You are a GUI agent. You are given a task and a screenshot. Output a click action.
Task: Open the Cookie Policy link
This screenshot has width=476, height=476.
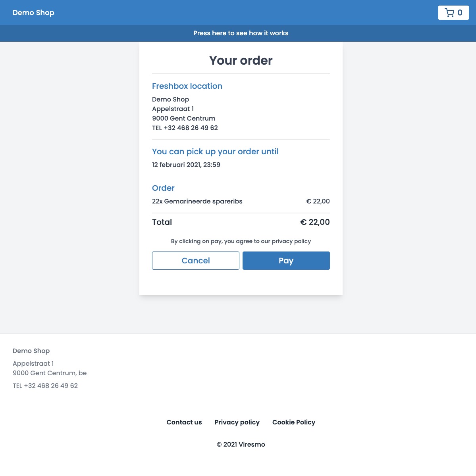294,422
